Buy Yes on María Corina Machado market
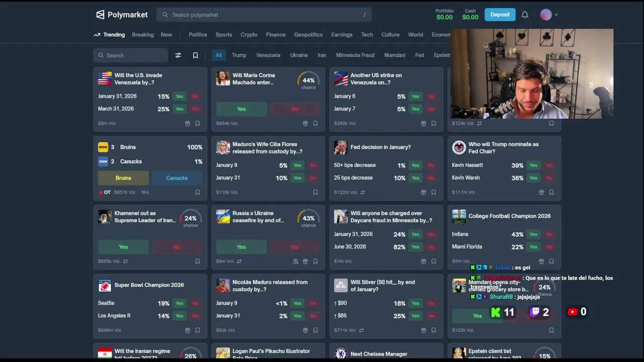This screenshot has width=644, height=362. click(x=242, y=109)
